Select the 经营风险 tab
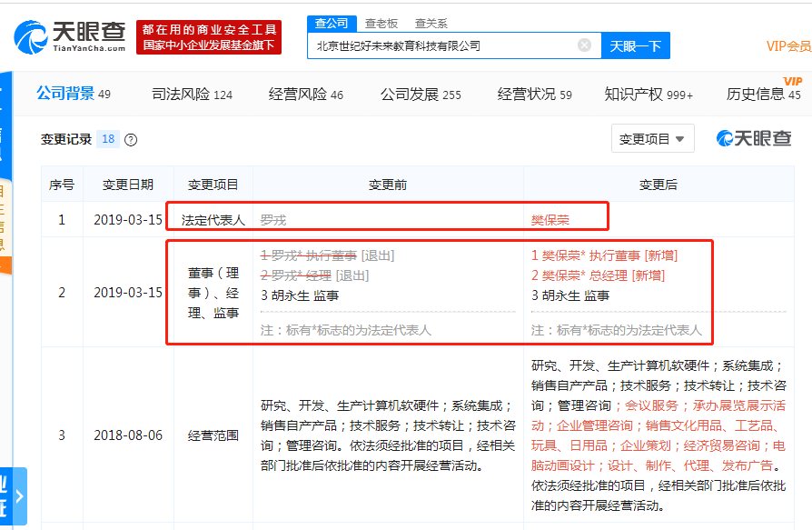 305,95
